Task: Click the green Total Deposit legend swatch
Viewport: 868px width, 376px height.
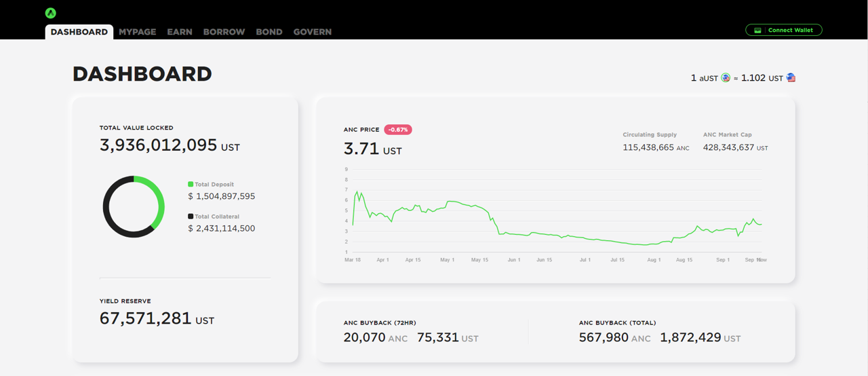Action: click(x=191, y=184)
